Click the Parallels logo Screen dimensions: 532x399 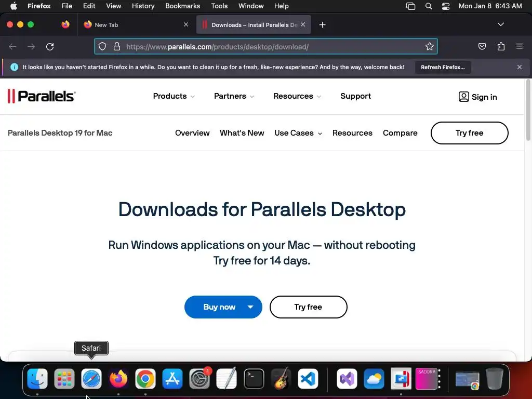click(42, 96)
